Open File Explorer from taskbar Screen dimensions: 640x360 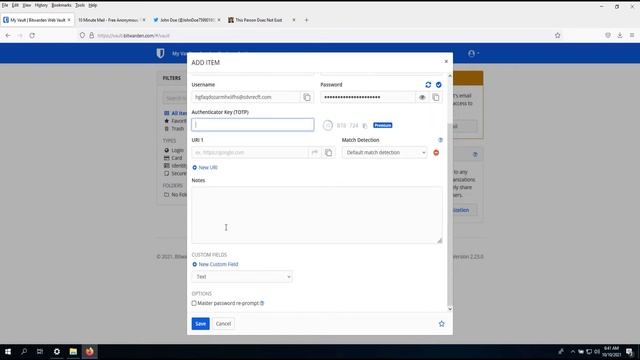tap(73, 351)
